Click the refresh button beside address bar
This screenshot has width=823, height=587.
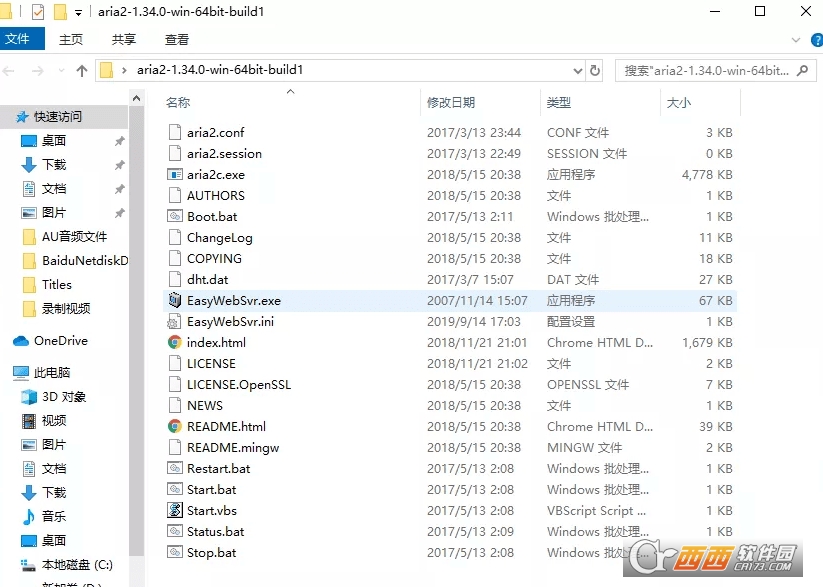click(x=595, y=70)
